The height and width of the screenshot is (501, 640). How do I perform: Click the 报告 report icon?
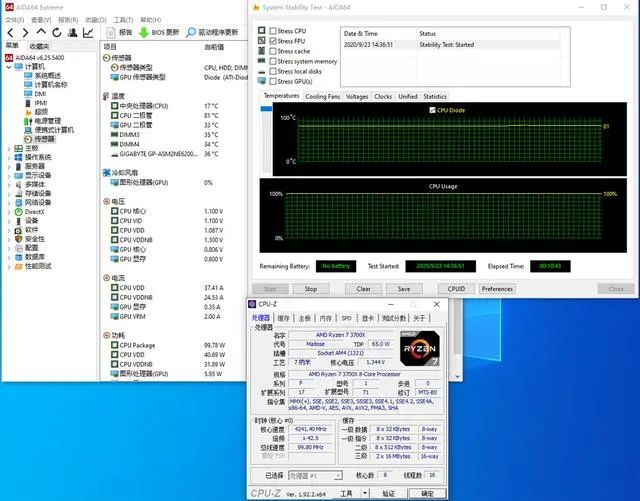tap(111, 32)
